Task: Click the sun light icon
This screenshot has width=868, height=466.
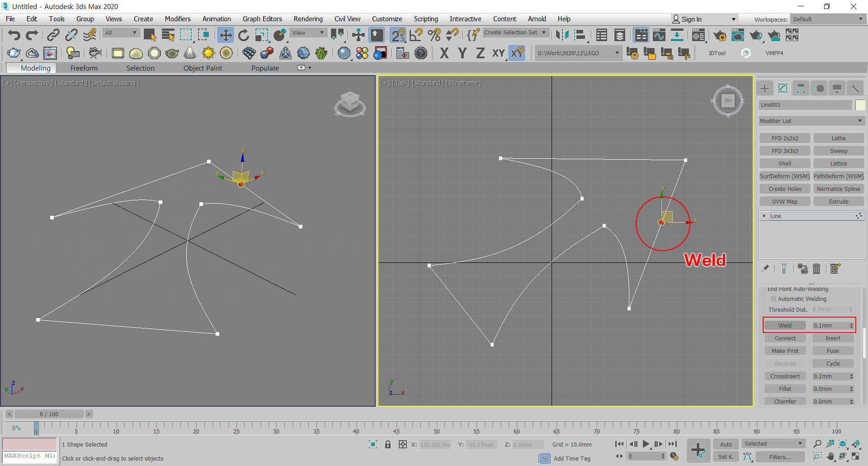Action: point(208,53)
